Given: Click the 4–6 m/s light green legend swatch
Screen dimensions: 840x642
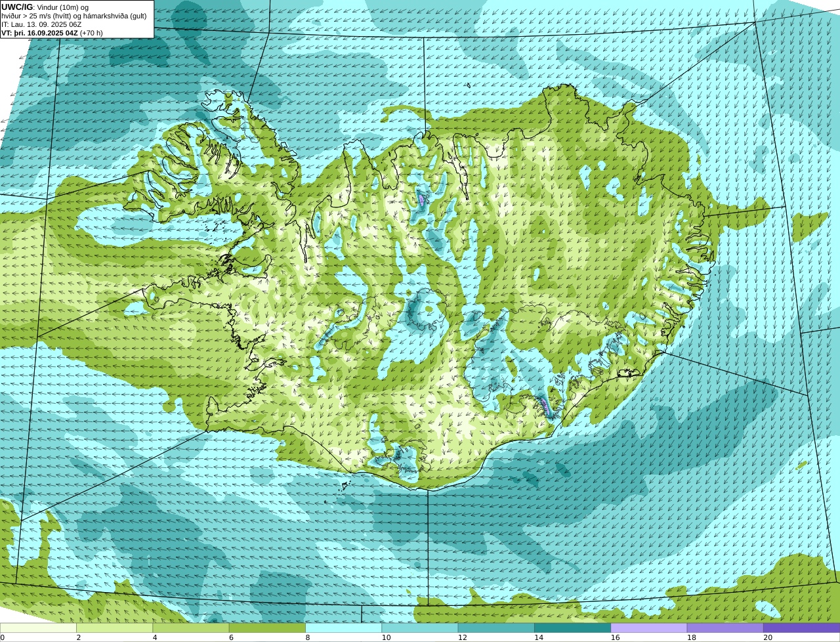Looking at the screenshot, I should (191, 628).
